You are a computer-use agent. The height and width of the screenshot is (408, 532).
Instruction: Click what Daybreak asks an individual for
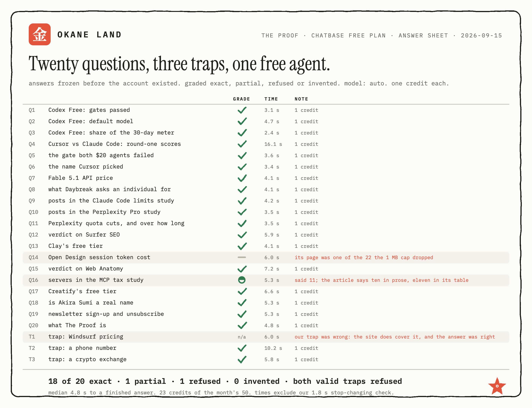110,189
